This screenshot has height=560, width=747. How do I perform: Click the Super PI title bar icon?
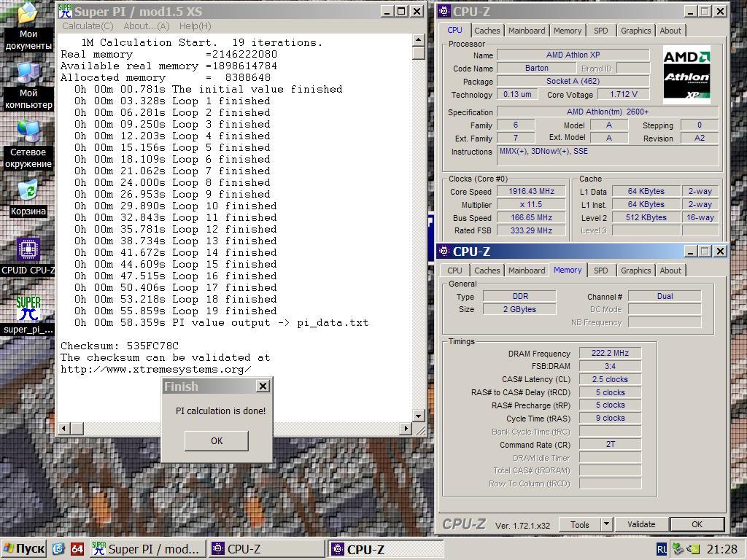point(65,11)
